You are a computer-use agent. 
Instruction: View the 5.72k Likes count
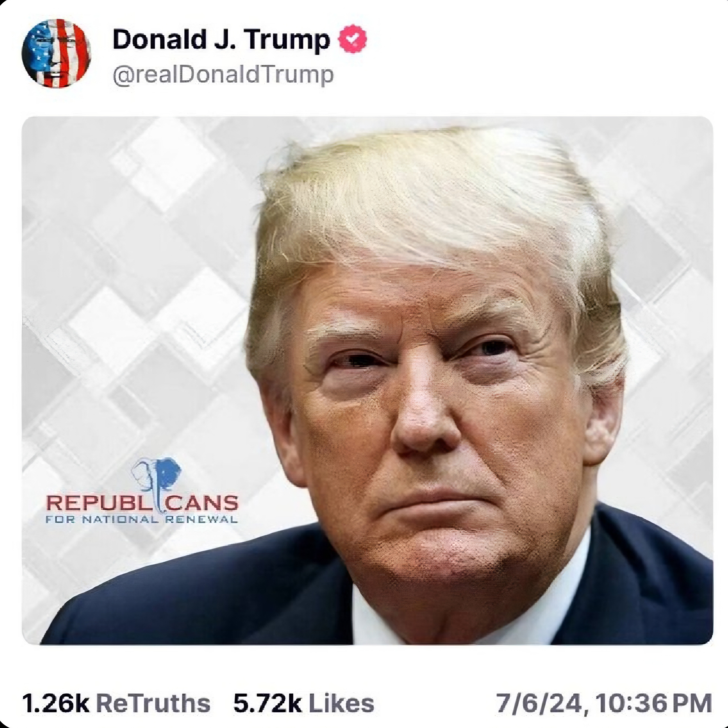click(304, 704)
